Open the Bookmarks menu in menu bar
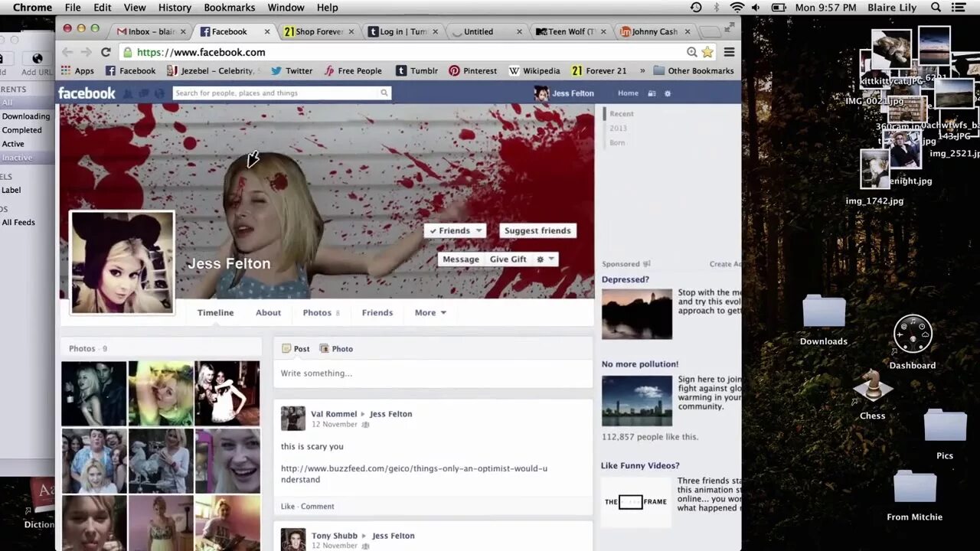The width and height of the screenshot is (980, 551). [230, 8]
